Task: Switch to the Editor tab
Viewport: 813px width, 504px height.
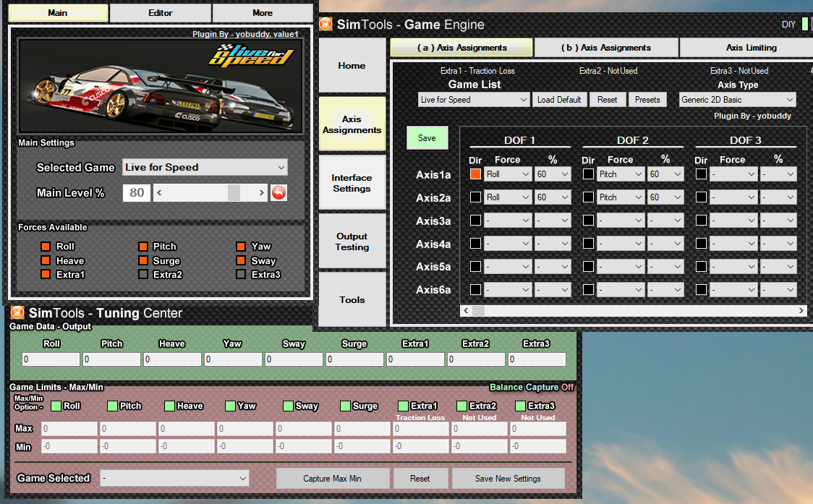Action: pyautogui.click(x=161, y=13)
